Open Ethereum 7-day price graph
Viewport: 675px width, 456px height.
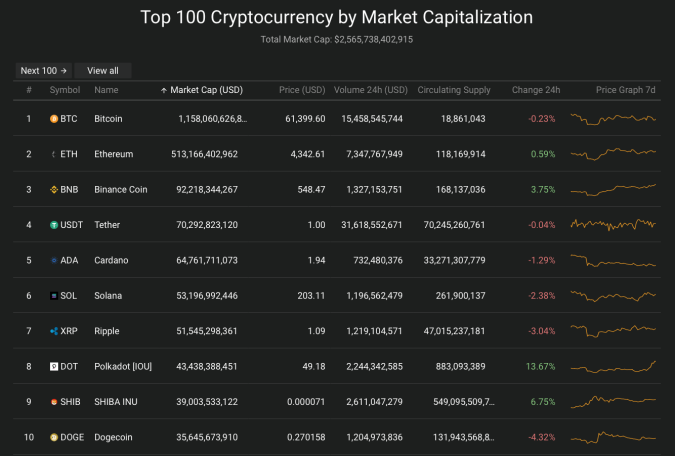613,154
